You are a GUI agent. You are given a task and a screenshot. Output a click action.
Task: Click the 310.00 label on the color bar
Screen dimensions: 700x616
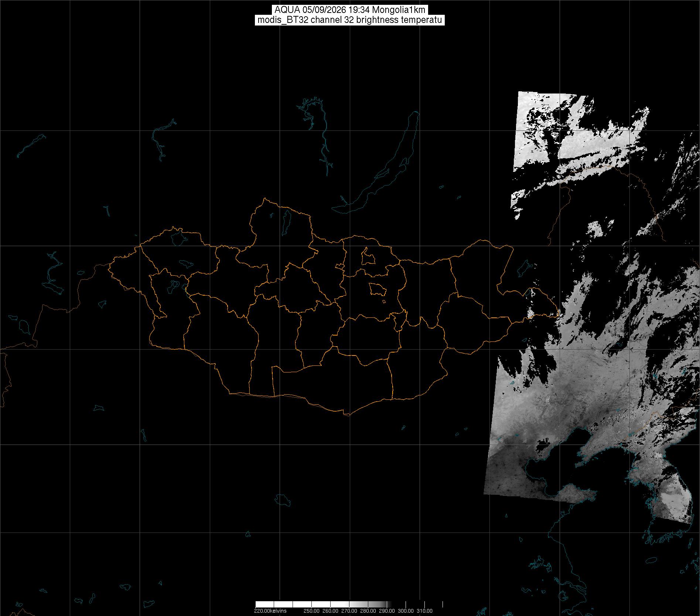pyautogui.click(x=424, y=611)
